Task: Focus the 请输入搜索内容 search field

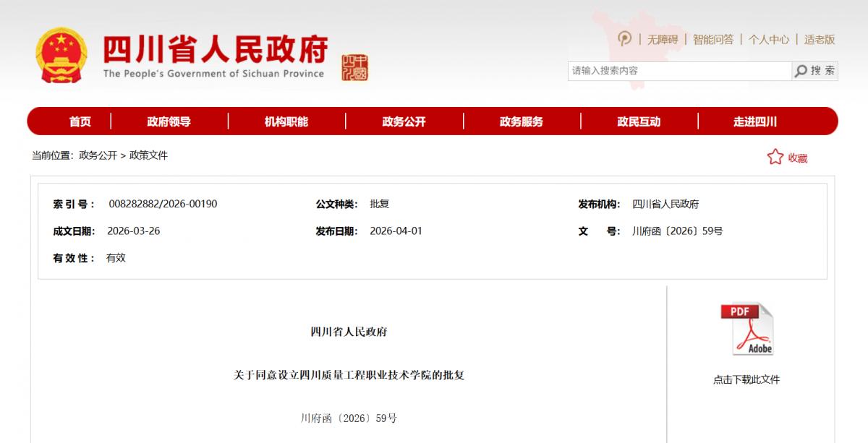Action: click(678, 71)
